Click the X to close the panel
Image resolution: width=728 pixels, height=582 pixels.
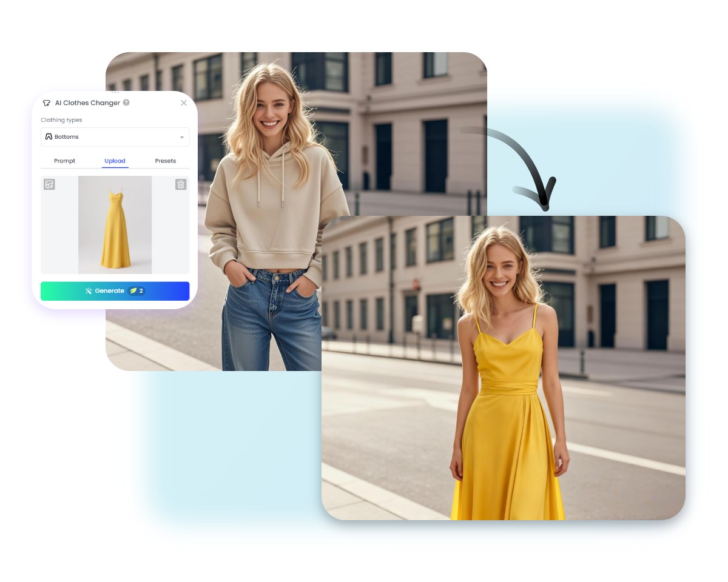point(184,102)
